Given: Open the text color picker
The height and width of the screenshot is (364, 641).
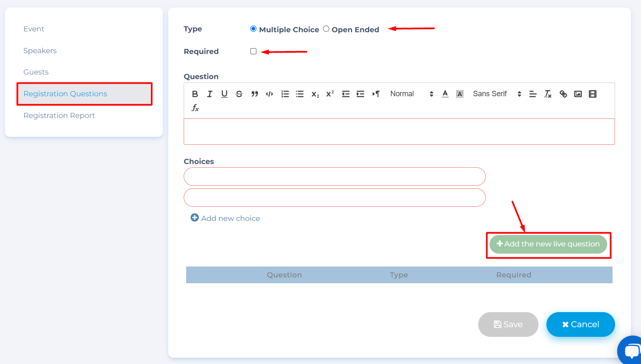Looking at the screenshot, I should click(445, 94).
